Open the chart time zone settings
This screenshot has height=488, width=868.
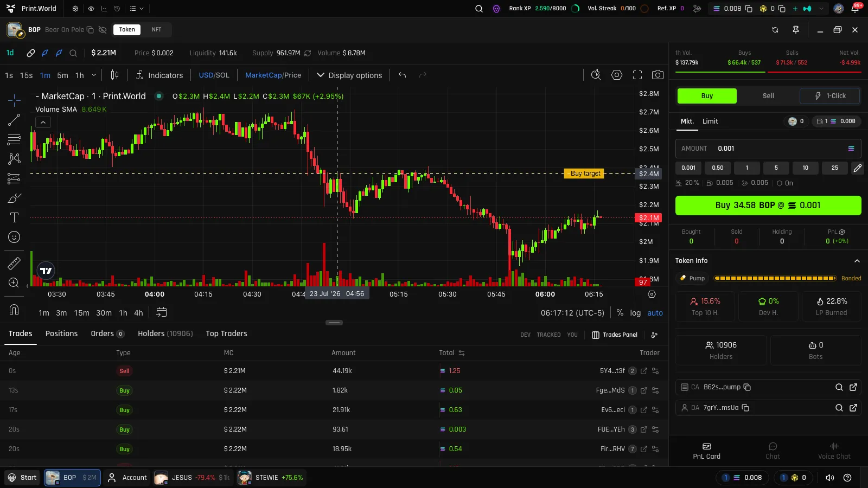pyautogui.click(x=572, y=313)
